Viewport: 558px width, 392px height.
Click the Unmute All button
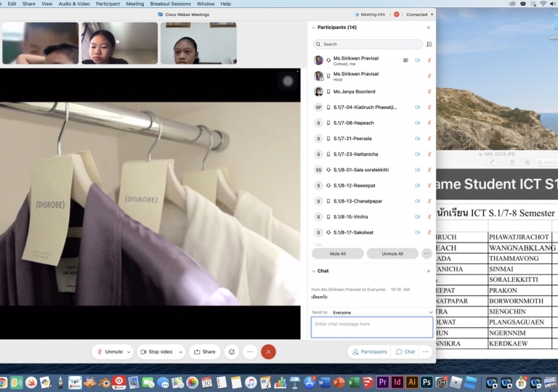(392, 253)
